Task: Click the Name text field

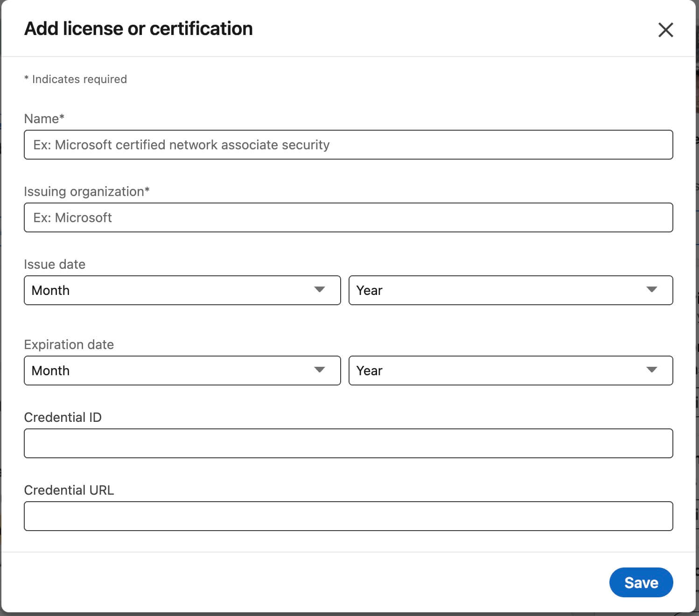Action: pyautogui.click(x=348, y=145)
